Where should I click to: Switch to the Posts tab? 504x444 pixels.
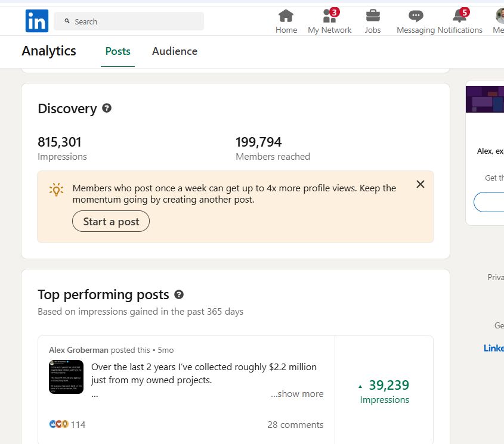click(x=118, y=51)
